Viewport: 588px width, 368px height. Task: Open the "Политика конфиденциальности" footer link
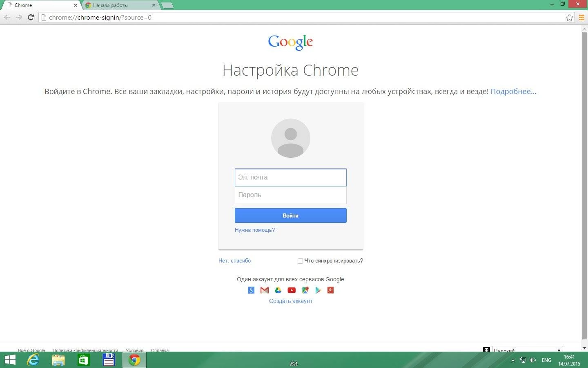point(85,350)
